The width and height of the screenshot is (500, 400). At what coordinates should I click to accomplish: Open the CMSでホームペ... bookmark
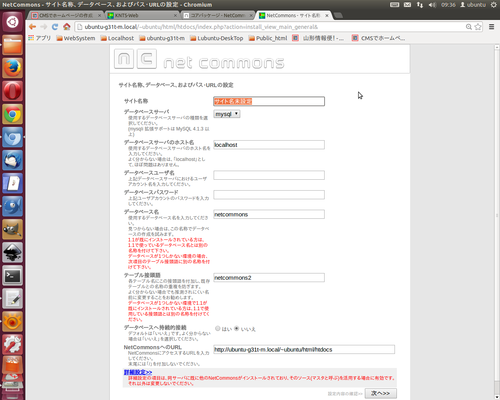(378, 38)
